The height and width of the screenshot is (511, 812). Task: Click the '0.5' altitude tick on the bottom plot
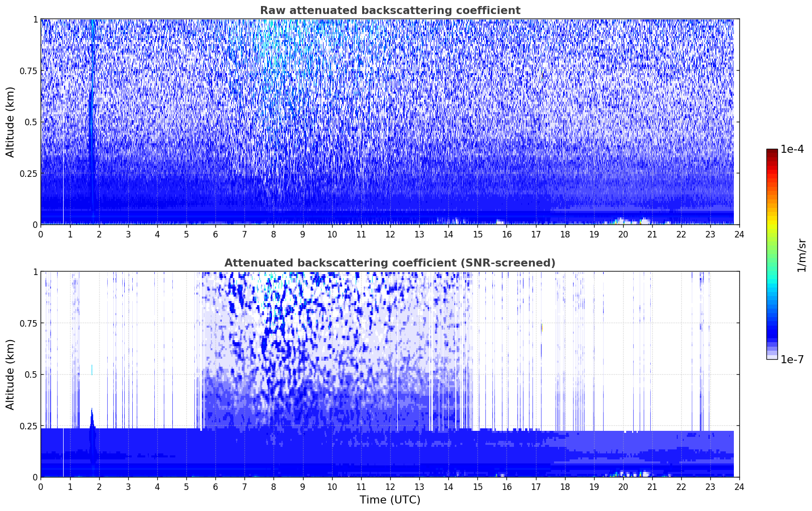pyautogui.click(x=31, y=374)
